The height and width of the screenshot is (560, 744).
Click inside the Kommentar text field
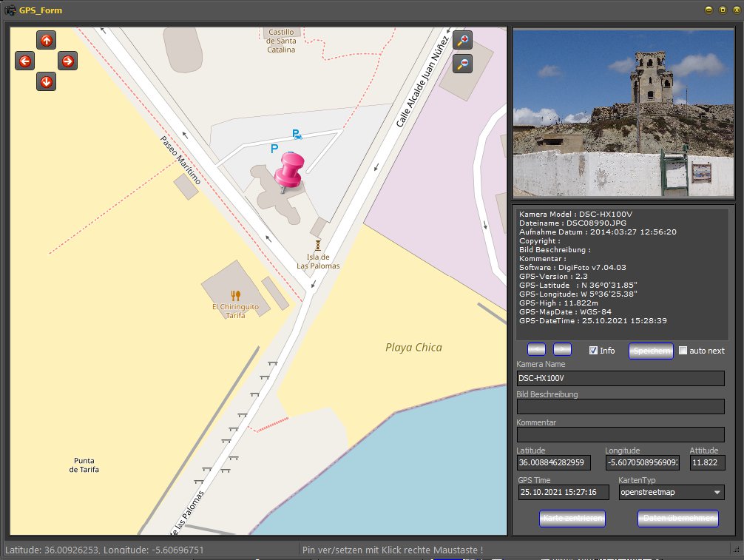click(620, 434)
